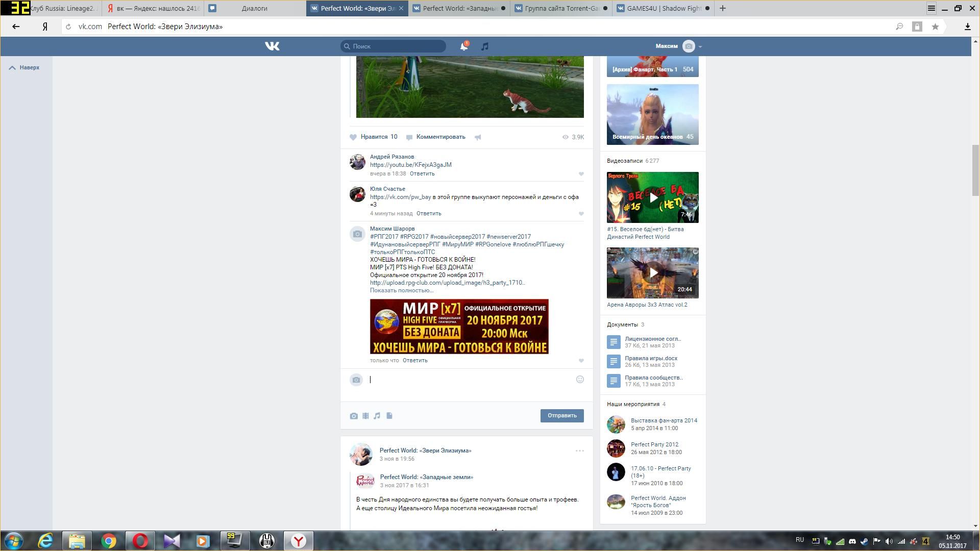Switch to the Диалоги browser tab
Viewport: 980px width, 551px height.
pos(254,8)
